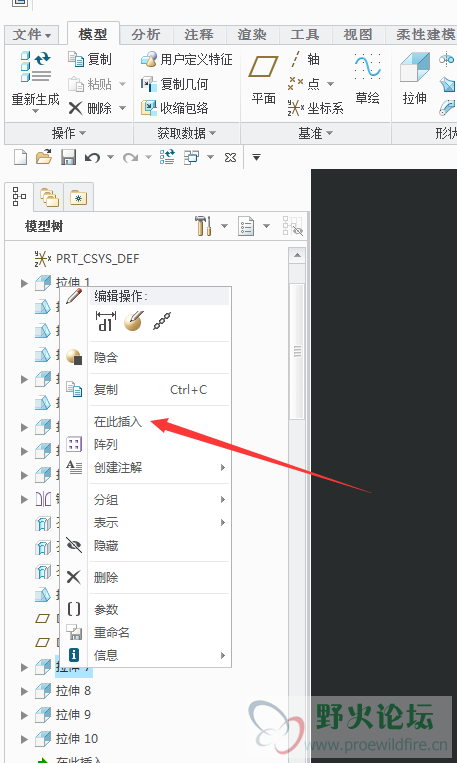Select the Plane (平面) datum tool
Viewport: 457px width, 763px height.
click(263, 79)
